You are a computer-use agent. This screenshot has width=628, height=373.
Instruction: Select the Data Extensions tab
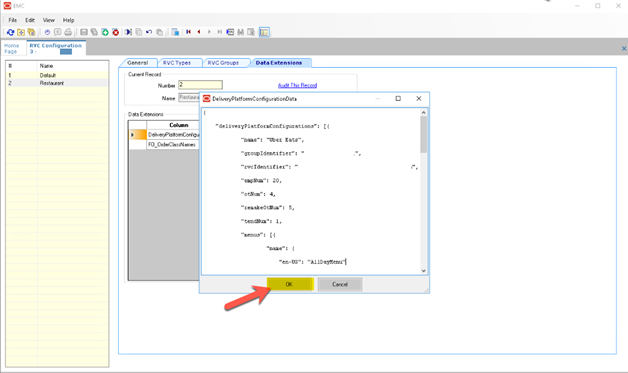coord(279,63)
